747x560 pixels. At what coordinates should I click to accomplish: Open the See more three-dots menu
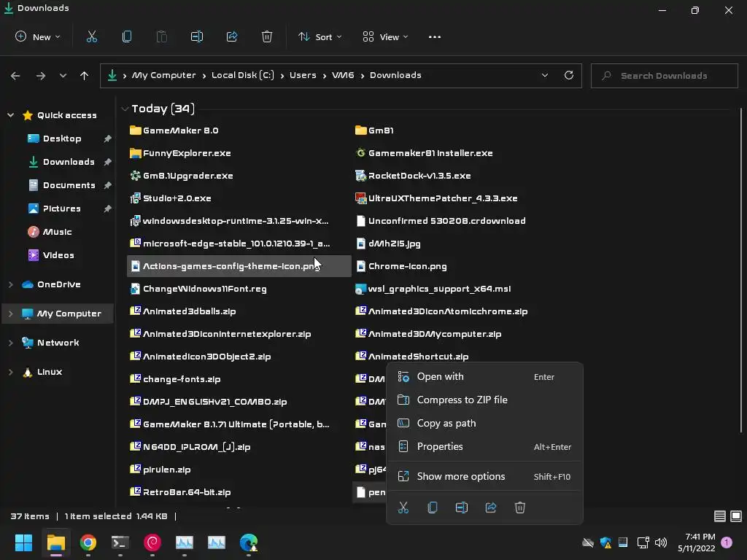pyautogui.click(x=435, y=36)
